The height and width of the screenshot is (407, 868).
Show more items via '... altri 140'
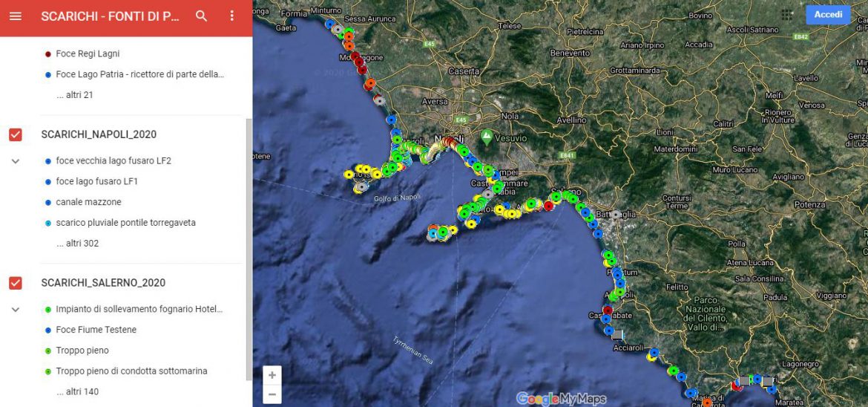77,392
